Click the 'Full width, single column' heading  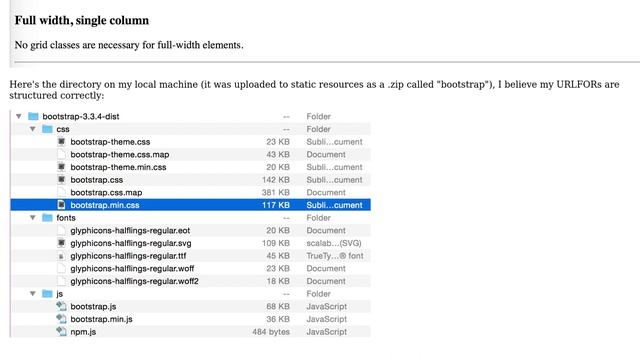[x=82, y=20]
